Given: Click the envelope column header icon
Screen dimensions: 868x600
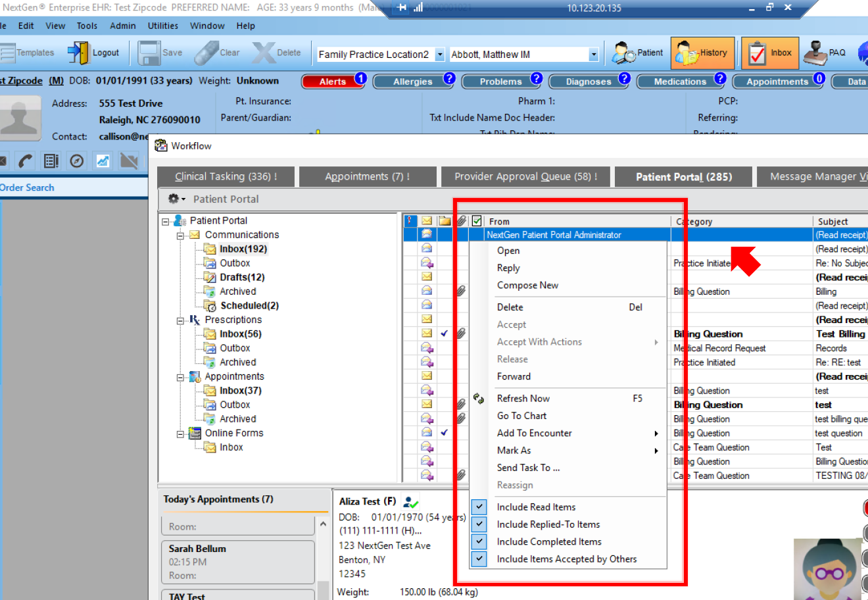Looking at the screenshot, I should (427, 221).
